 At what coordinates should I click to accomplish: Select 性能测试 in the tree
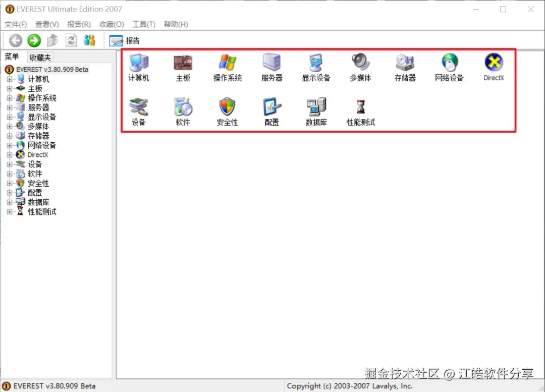coord(42,211)
